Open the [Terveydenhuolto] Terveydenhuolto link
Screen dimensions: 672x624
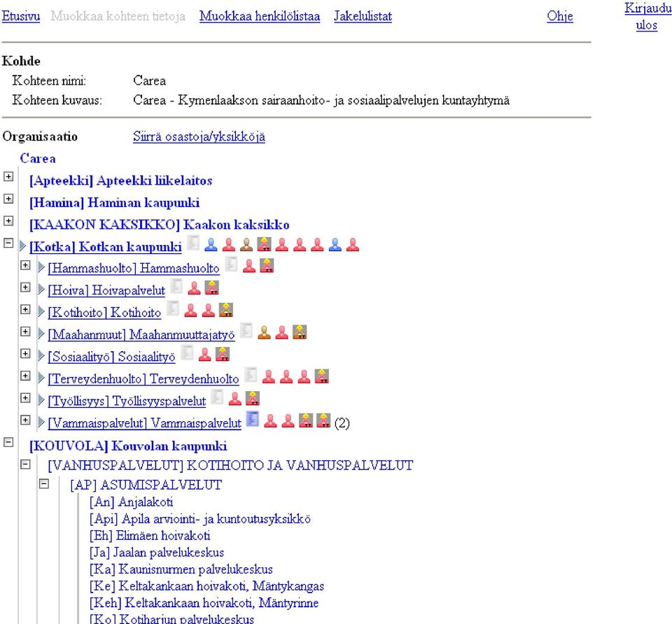tap(143, 379)
